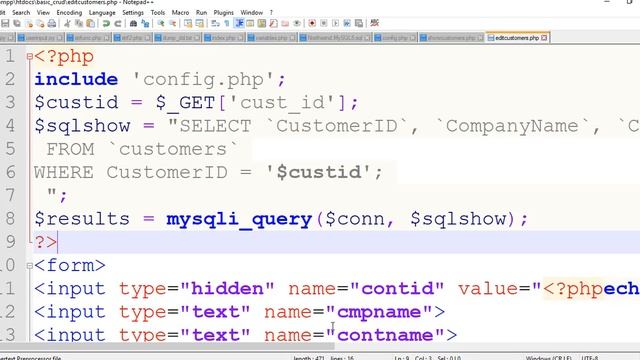This screenshot has width=640, height=360.
Task: Toggle Folder as Workspace icon
Action: click(x=285, y=23)
